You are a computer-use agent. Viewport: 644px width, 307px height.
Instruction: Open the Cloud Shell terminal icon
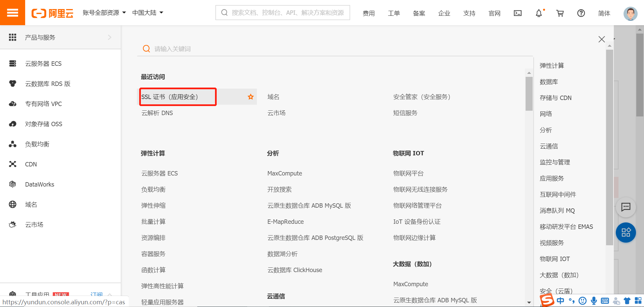coord(518,13)
